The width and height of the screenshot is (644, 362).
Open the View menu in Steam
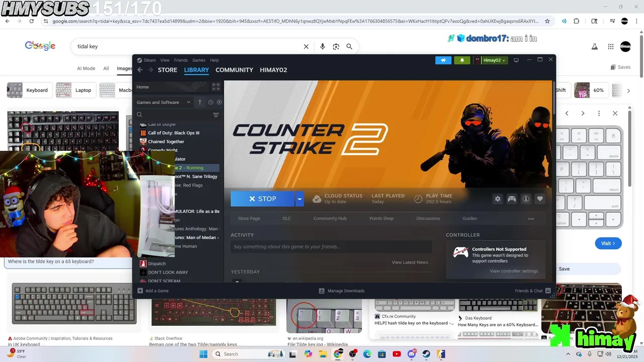165,60
